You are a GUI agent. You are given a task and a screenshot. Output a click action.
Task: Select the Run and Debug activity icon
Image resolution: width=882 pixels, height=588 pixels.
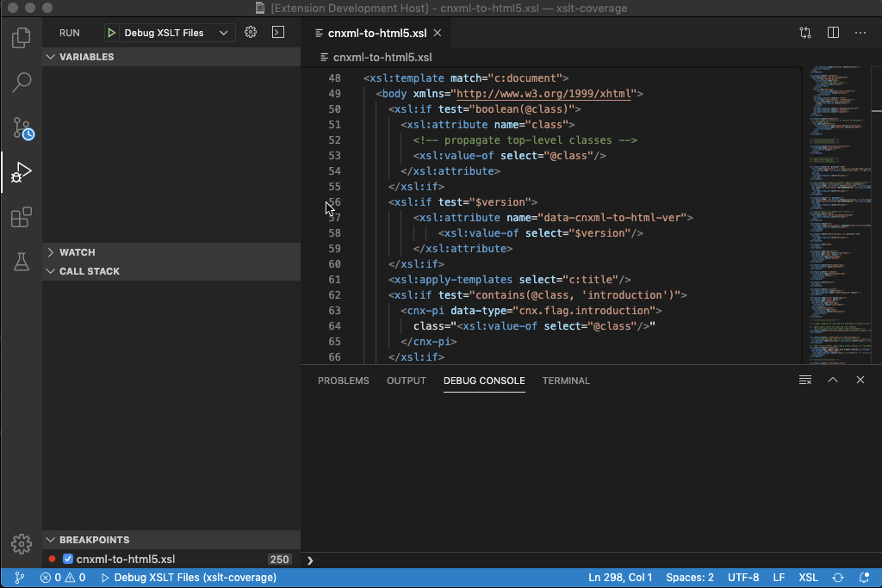tap(22, 172)
